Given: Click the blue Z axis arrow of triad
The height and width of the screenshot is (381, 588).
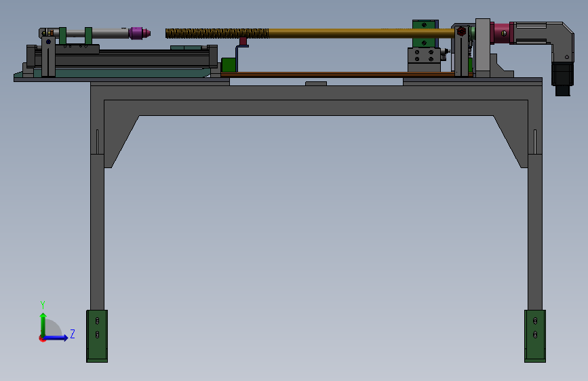Looking at the screenshot, I should [56, 338].
